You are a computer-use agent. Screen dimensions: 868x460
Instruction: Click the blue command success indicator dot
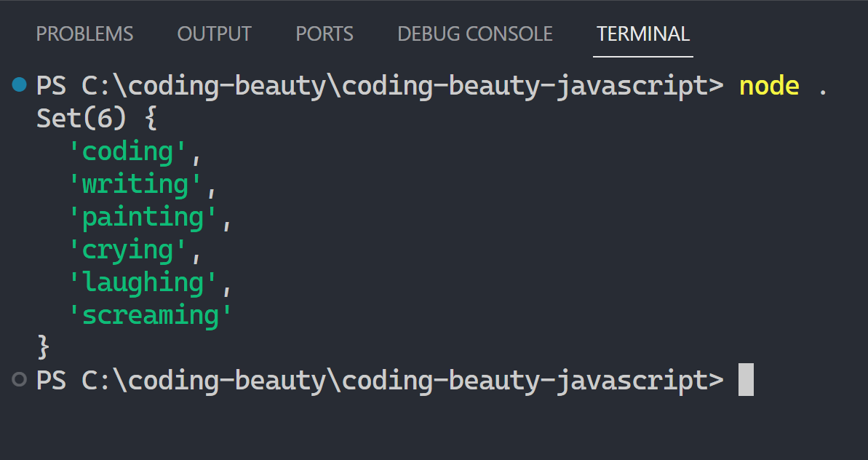tap(20, 84)
